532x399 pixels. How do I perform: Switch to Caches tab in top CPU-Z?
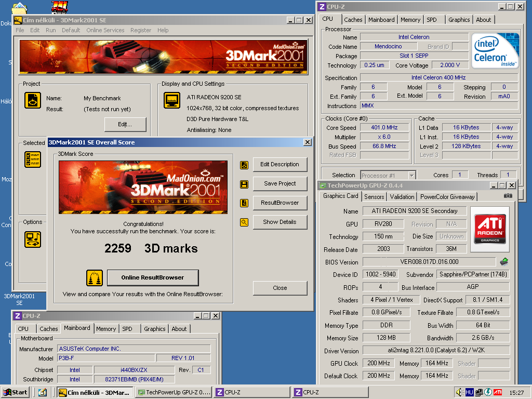(x=353, y=20)
